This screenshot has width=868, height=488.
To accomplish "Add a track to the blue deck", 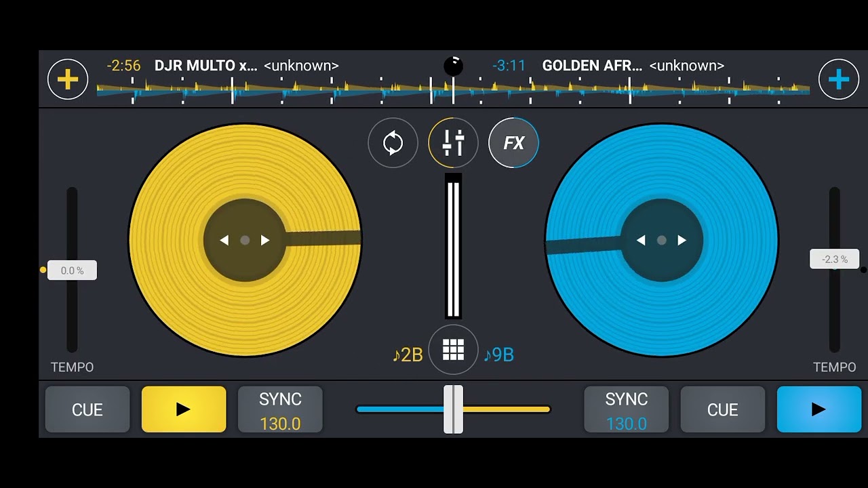I will [x=839, y=79].
